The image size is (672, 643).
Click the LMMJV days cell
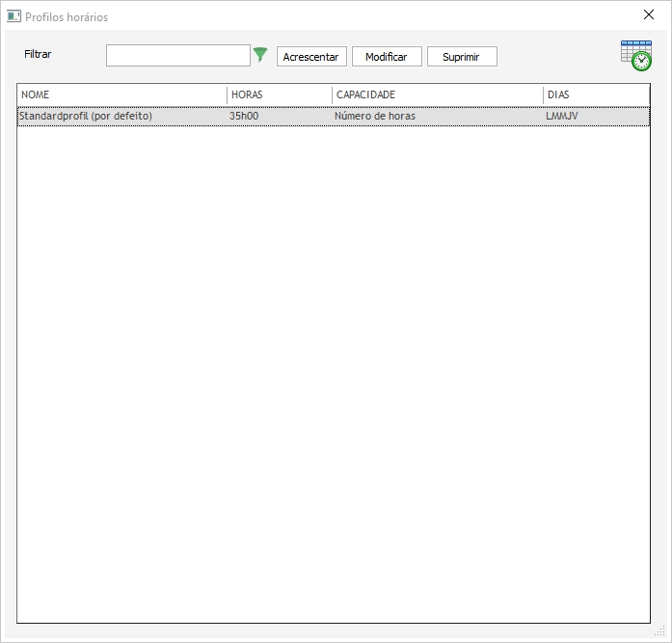[x=562, y=116]
